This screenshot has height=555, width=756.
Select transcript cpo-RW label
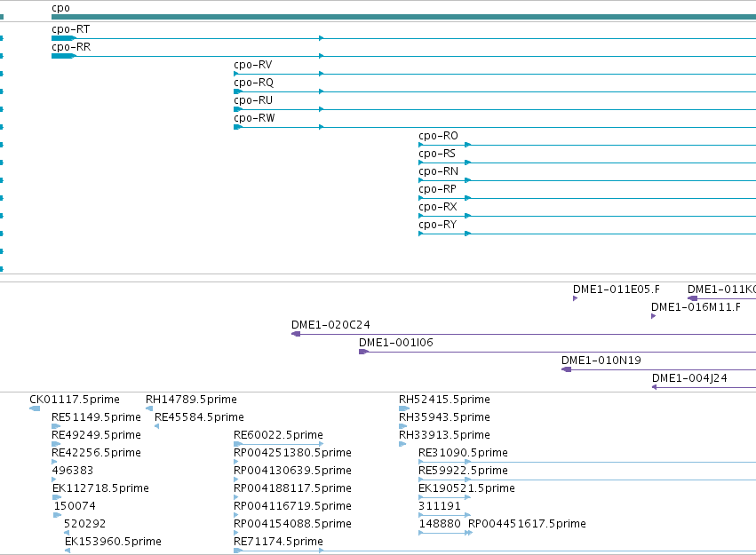(254, 118)
